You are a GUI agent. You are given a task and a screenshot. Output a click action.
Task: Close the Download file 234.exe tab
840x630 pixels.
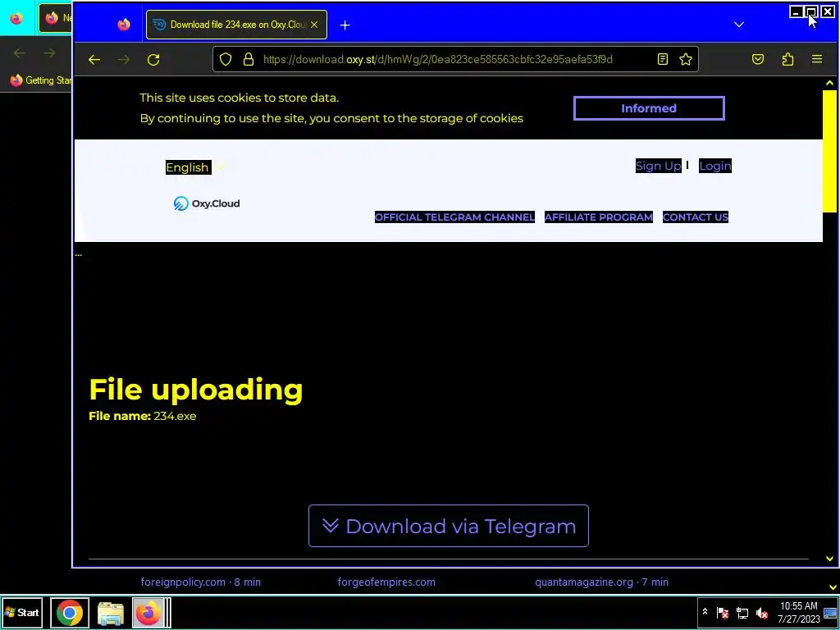coord(314,25)
